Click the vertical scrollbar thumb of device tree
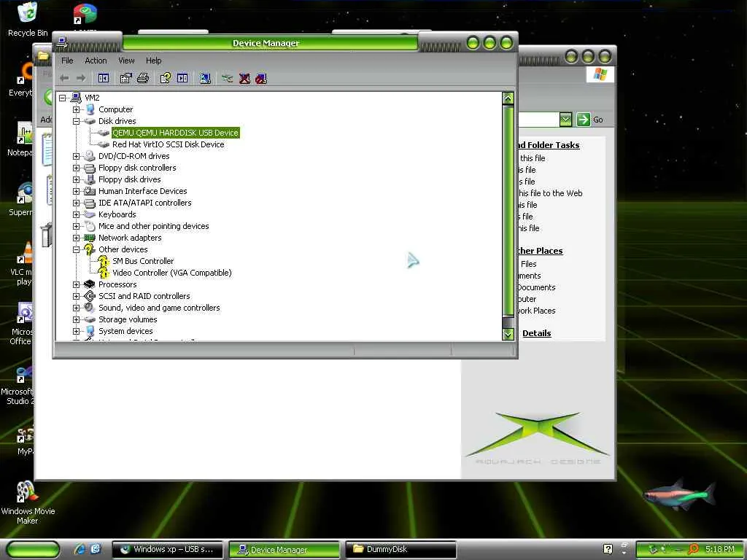 pyautogui.click(x=508, y=211)
